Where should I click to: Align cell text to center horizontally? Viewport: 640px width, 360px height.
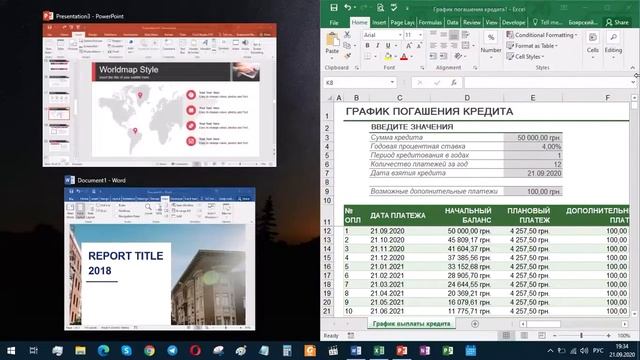[x=444, y=45]
